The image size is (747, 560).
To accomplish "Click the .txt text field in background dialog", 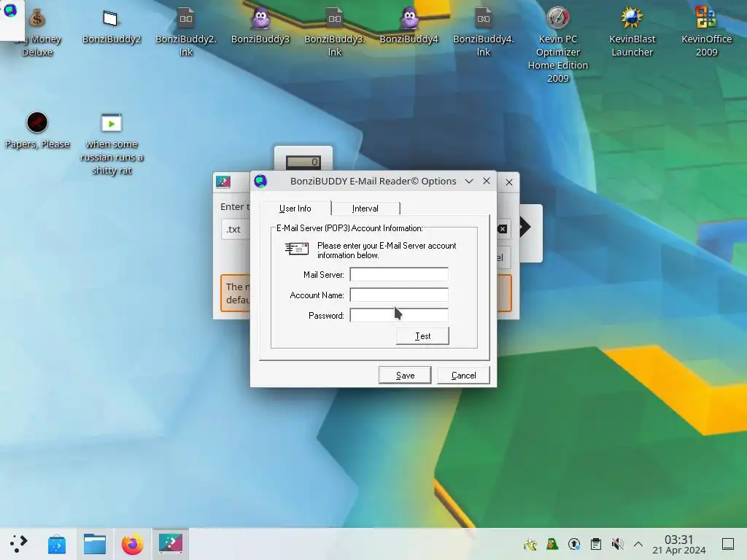I will pyautogui.click(x=236, y=229).
